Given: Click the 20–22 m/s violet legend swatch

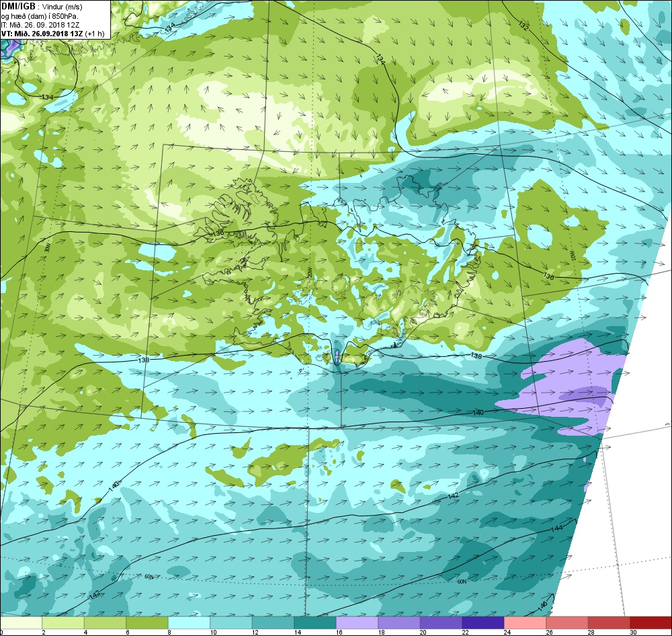Looking at the screenshot, I should coord(442,623).
